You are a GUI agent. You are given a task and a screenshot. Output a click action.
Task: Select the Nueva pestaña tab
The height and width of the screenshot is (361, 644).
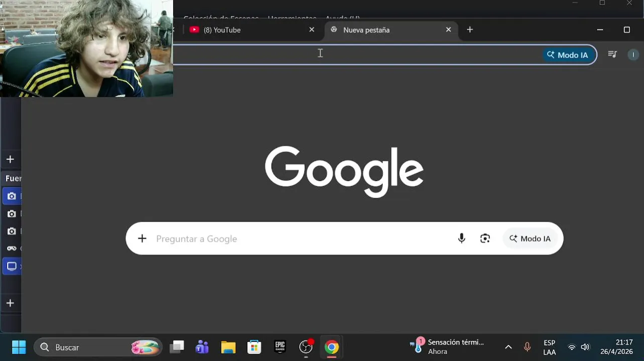point(391,30)
